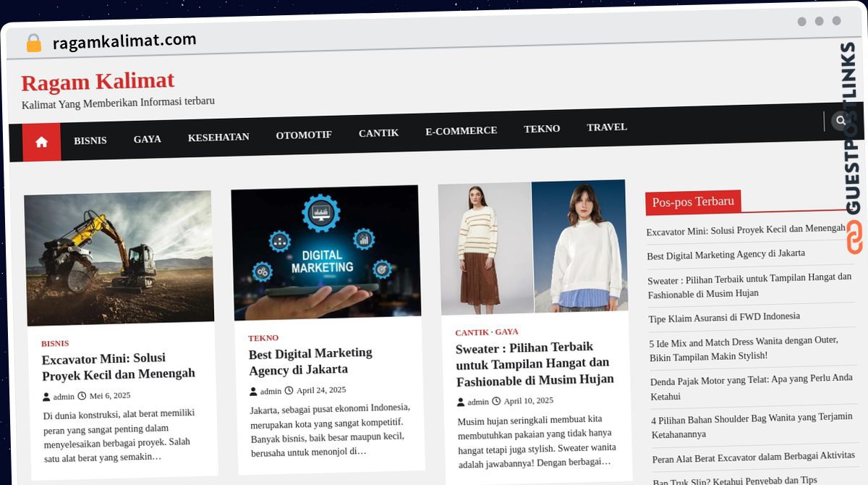Click clock icon beside April 24, 2025
The width and height of the screenshot is (868, 485).
[289, 391]
